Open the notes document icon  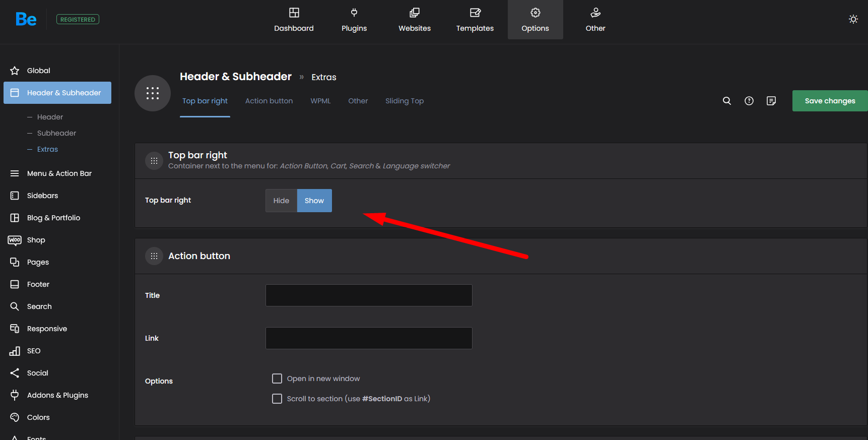click(771, 101)
